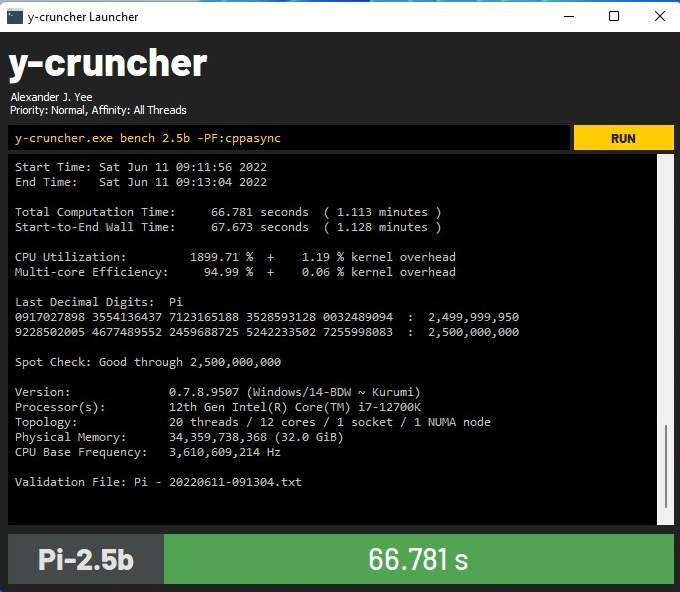The width and height of the screenshot is (680, 592).
Task: Click the output pane scrollbar thumb
Action: pos(666,466)
